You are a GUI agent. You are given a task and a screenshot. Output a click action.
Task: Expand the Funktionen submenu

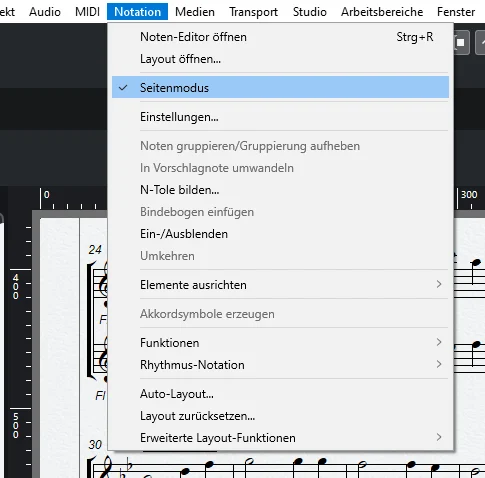pos(280,343)
